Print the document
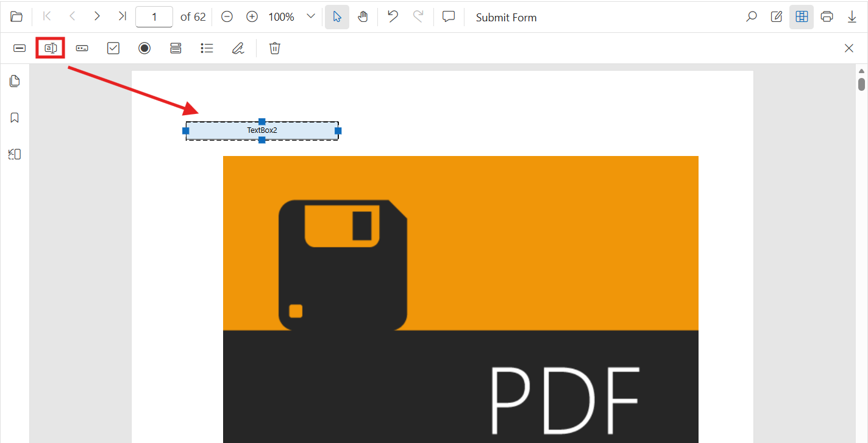Image resolution: width=868 pixels, height=443 pixels. (827, 17)
